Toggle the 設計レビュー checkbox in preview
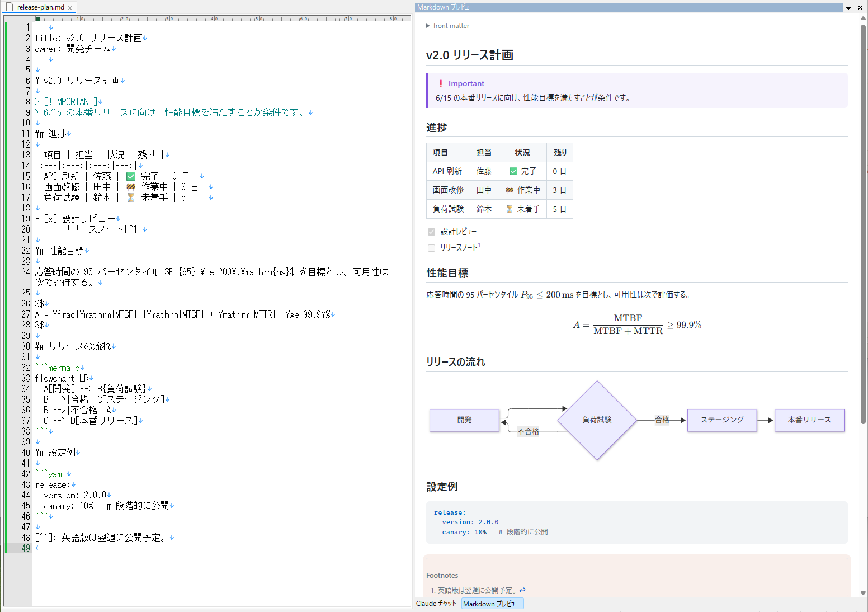 click(x=431, y=232)
